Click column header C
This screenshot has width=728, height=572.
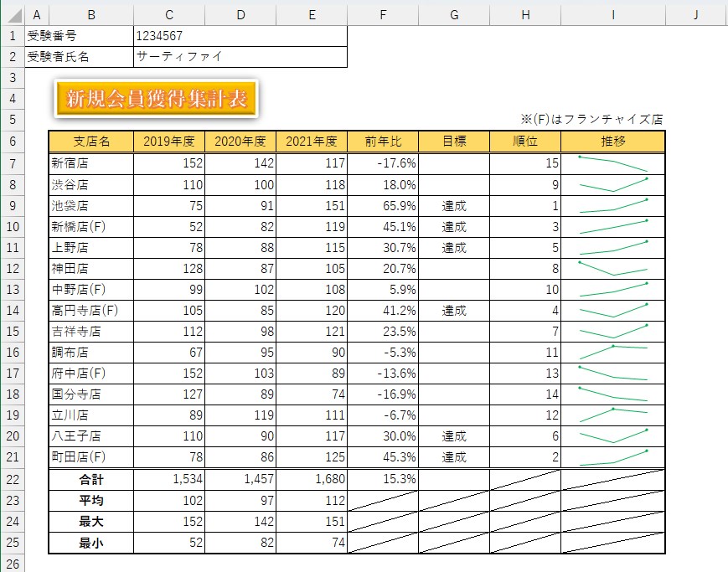pyautogui.click(x=169, y=15)
